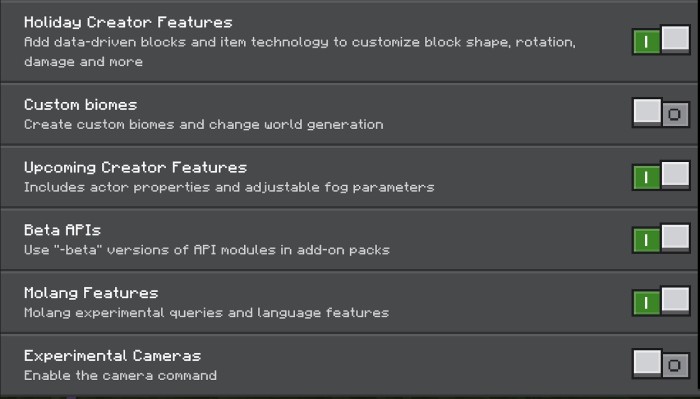Click 'Create custom biomes and change world generation'

(x=204, y=125)
